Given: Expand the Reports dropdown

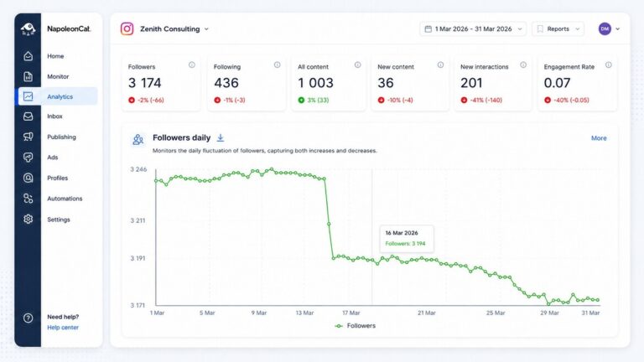Looking at the screenshot, I should click(558, 28).
